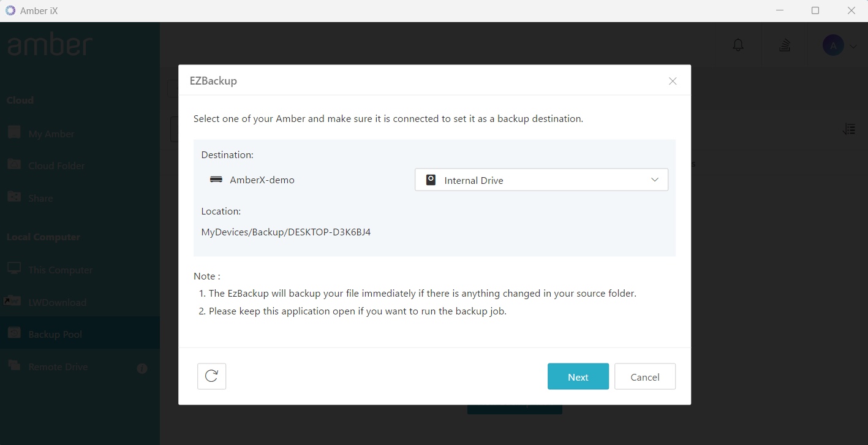Click the dropdown chevron arrow
The height and width of the screenshot is (445, 868).
pos(655,180)
